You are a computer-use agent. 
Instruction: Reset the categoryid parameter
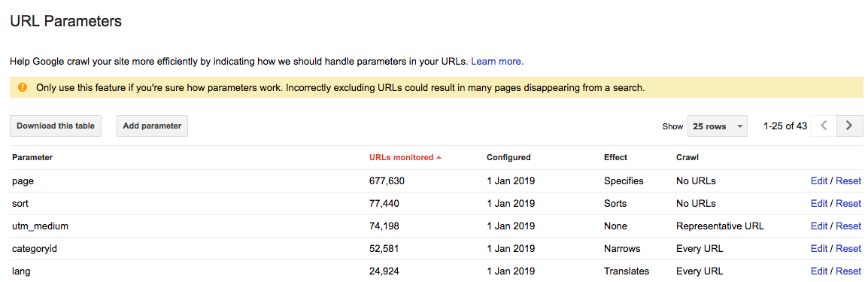click(848, 249)
